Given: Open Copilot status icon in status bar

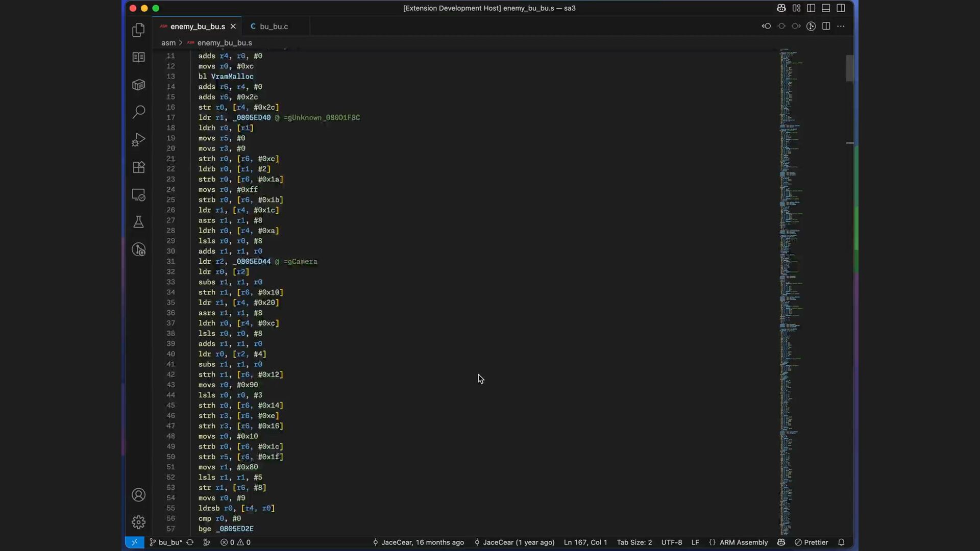Looking at the screenshot, I should (781, 542).
